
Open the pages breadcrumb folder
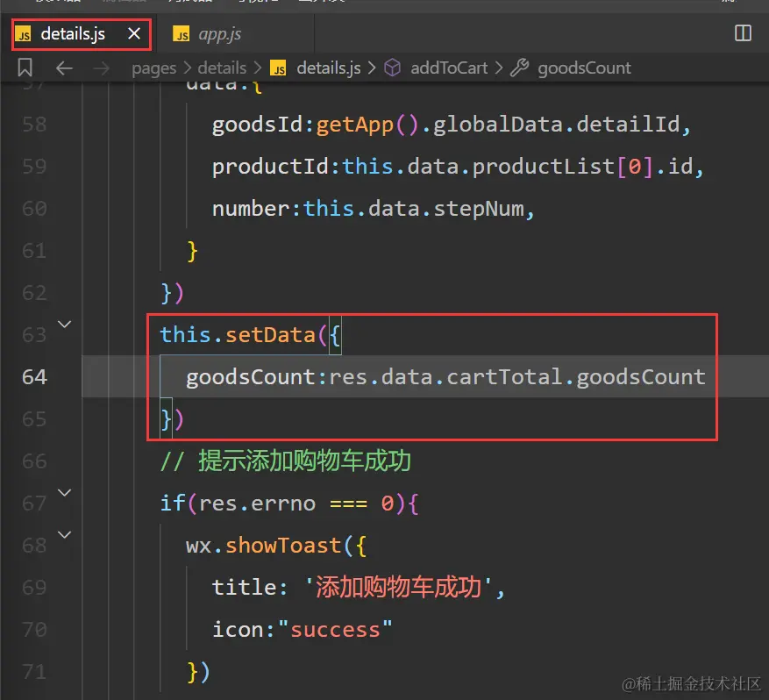[154, 68]
